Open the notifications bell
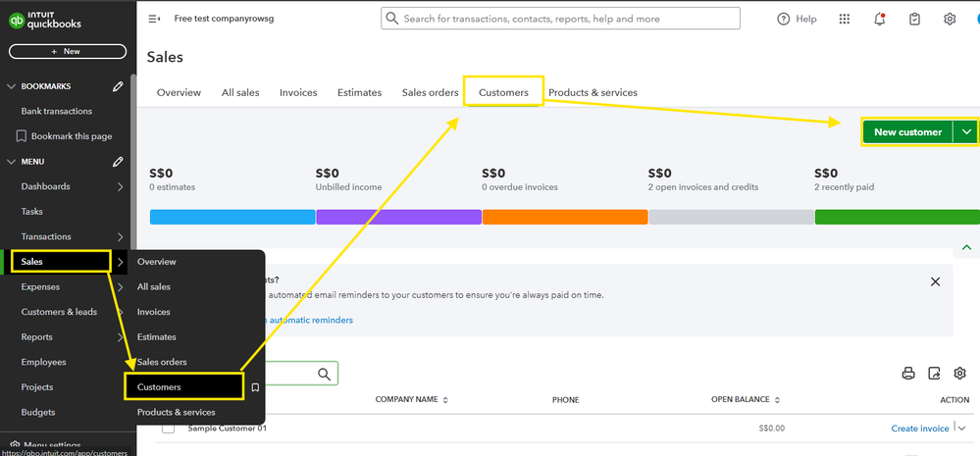 [x=879, y=20]
